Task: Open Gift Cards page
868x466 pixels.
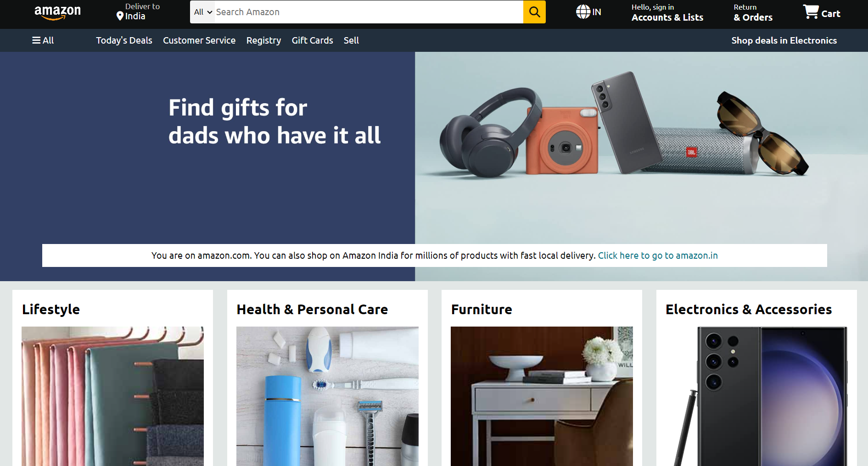Action: point(312,40)
